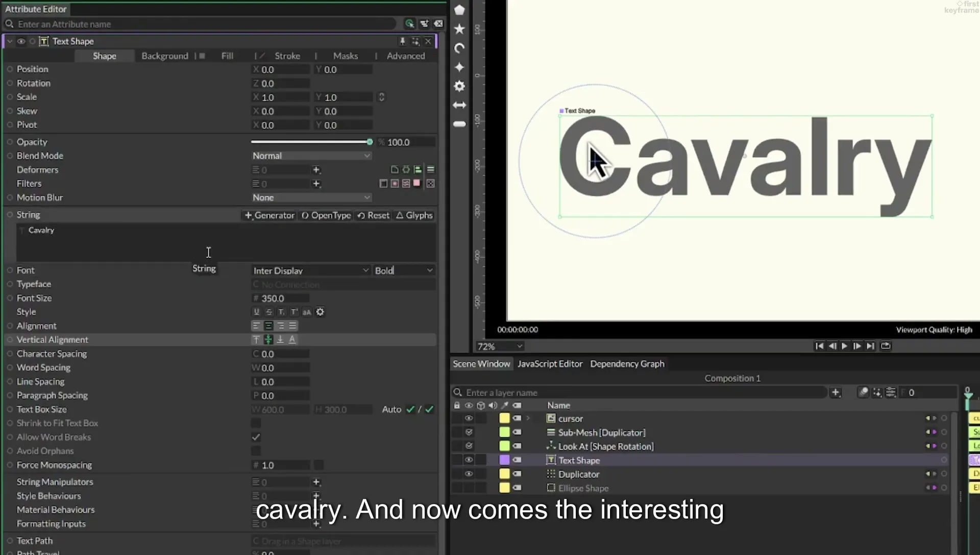Justify text alignment
980x555 pixels.
[292, 325]
